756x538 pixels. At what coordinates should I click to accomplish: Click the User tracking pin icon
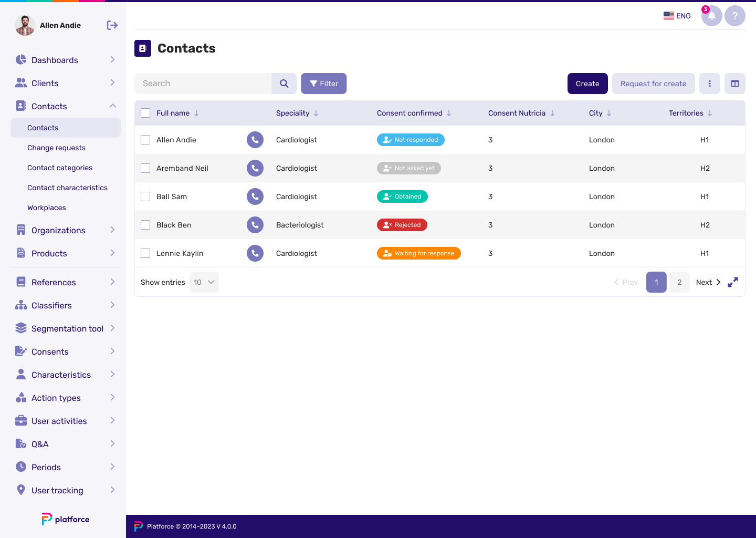[x=21, y=490]
